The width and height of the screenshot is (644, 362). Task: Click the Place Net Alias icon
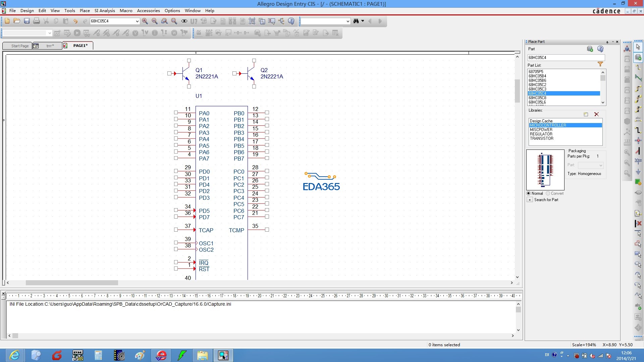pos(638,120)
